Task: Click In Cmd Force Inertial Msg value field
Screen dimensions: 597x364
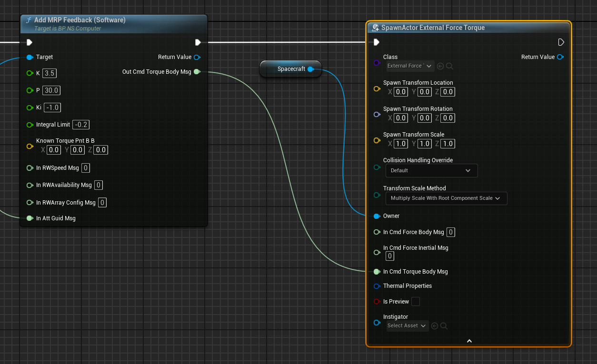Action: pyautogui.click(x=389, y=256)
